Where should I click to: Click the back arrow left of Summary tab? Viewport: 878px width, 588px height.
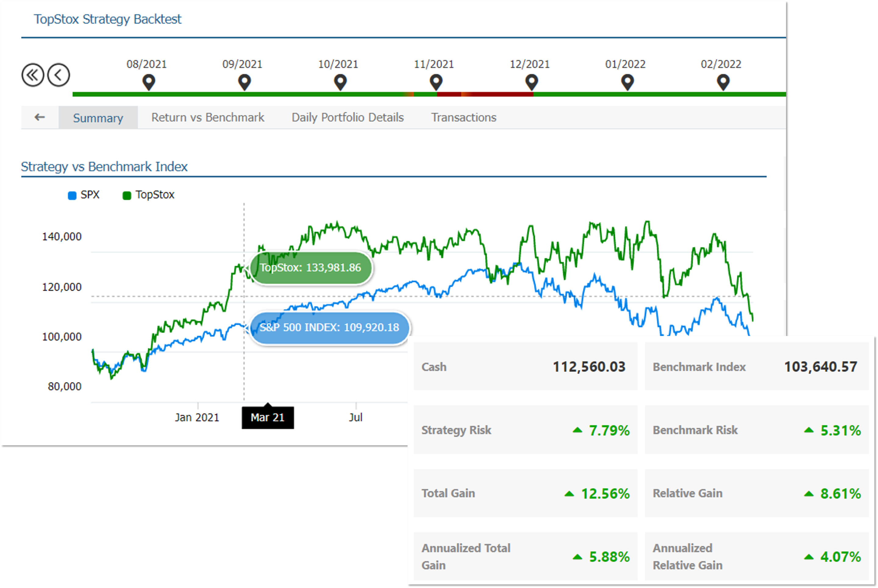(x=39, y=117)
